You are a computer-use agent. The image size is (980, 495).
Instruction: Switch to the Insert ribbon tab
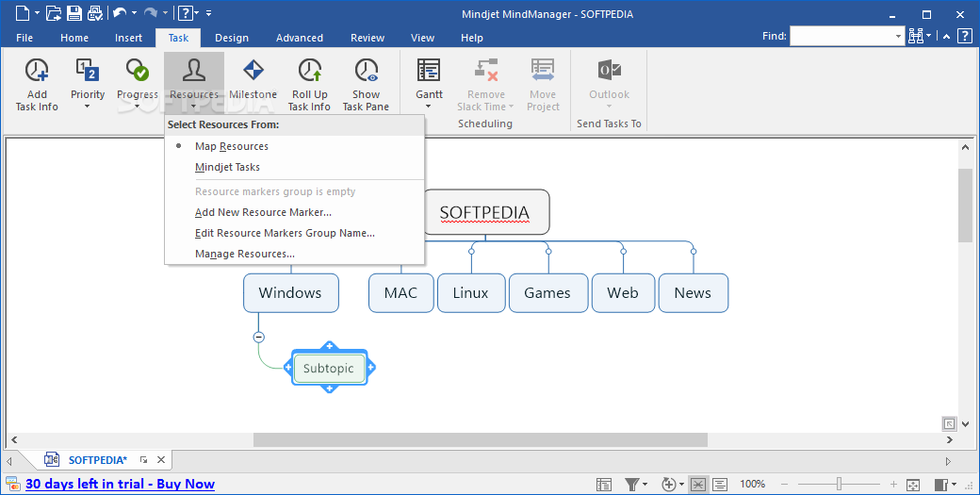point(128,38)
